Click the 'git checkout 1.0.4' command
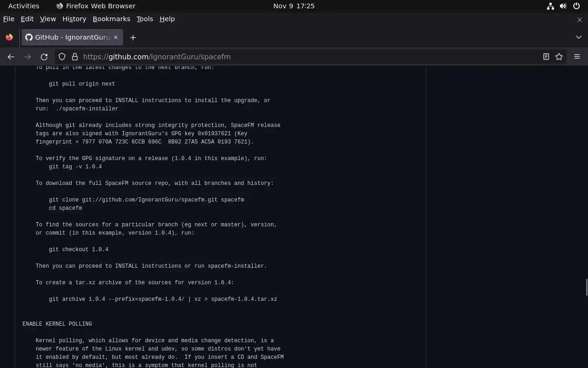The height and width of the screenshot is (368, 588). 79,249
